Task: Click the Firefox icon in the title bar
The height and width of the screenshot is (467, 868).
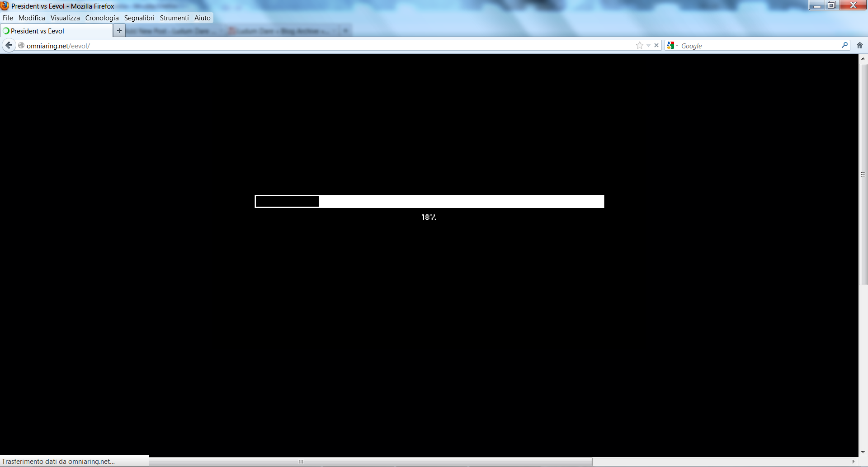Action: [x=5, y=6]
